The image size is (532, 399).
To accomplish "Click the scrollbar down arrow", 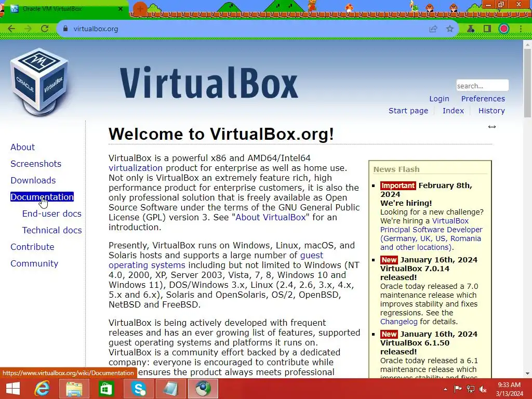I will click(x=528, y=374).
